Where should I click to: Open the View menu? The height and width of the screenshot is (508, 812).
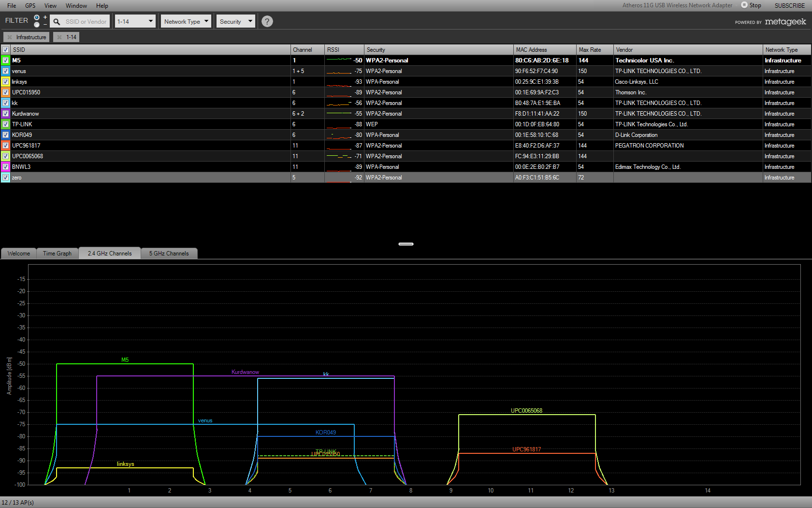(50, 6)
